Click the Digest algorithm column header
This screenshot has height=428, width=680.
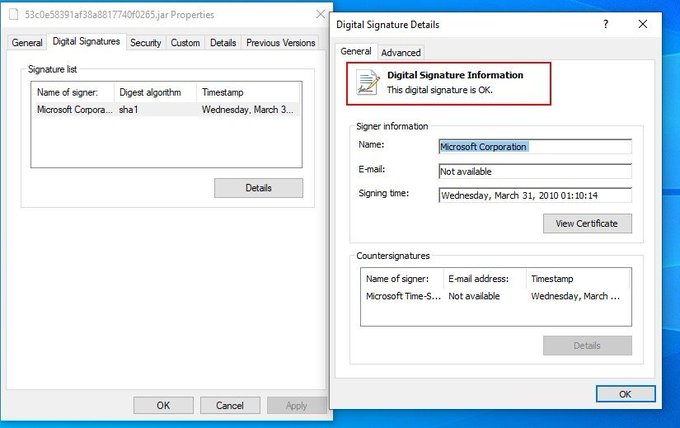155,92
